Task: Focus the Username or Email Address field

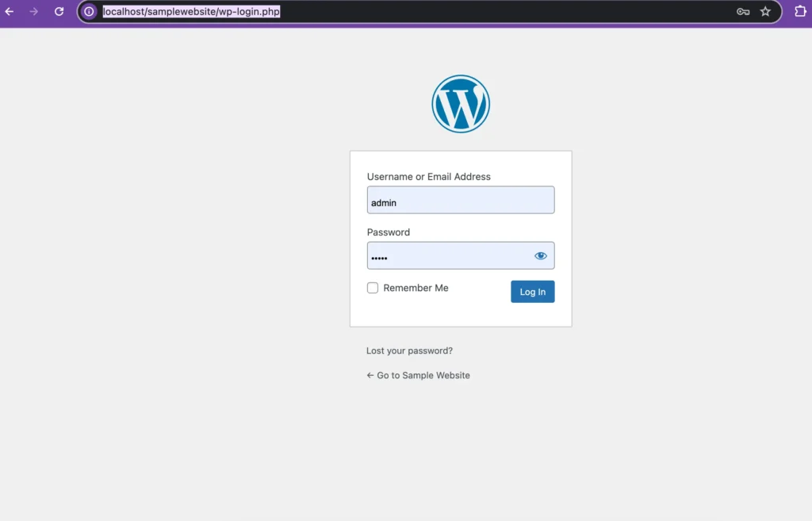Action: tap(461, 200)
